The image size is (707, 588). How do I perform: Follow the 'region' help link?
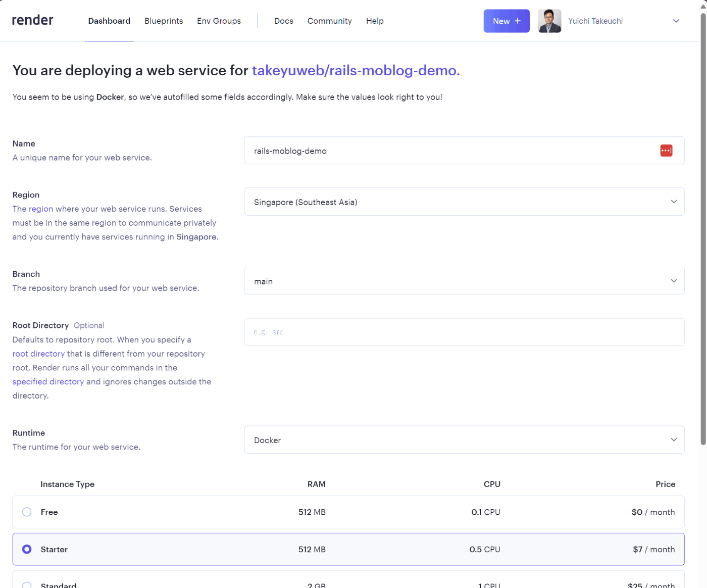pos(41,209)
